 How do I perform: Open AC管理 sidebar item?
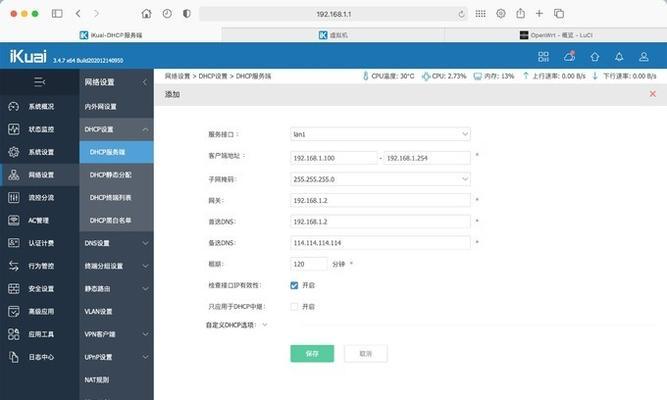[39, 220]
